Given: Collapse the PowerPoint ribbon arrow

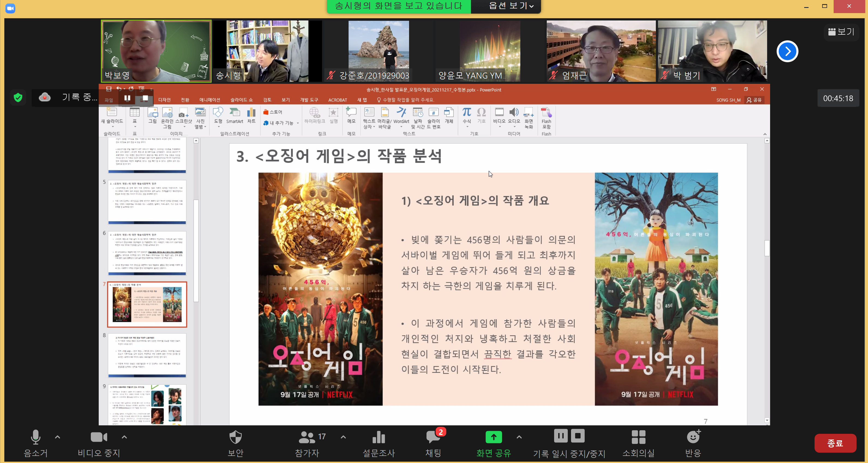Looking at the screenshot, I should [765, 134].
